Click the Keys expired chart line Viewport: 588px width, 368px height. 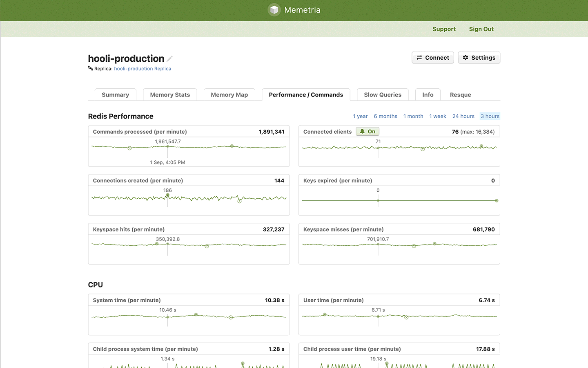pos(399,201)
